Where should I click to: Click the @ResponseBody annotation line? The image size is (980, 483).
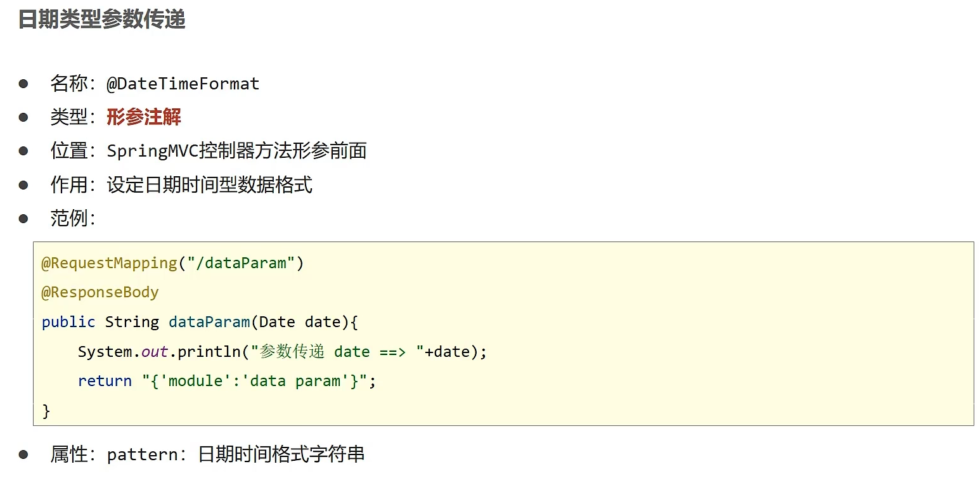point(100,292)
